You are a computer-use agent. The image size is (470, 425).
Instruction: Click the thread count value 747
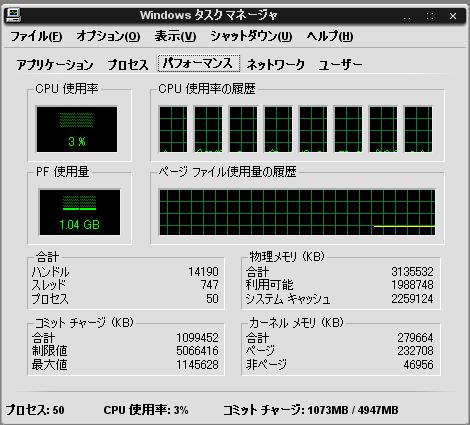coord(210,285)
